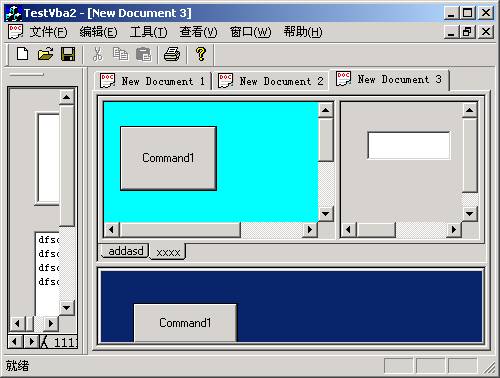Click down arrow of cyan pane scrollbar

pyautogui.click(x=326, y=213)
